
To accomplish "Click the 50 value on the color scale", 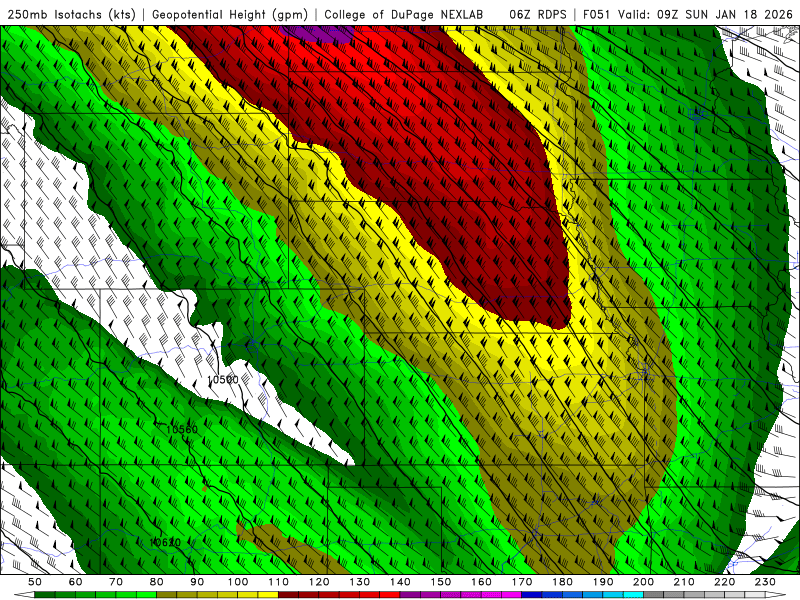I will (x=35, y=582).
